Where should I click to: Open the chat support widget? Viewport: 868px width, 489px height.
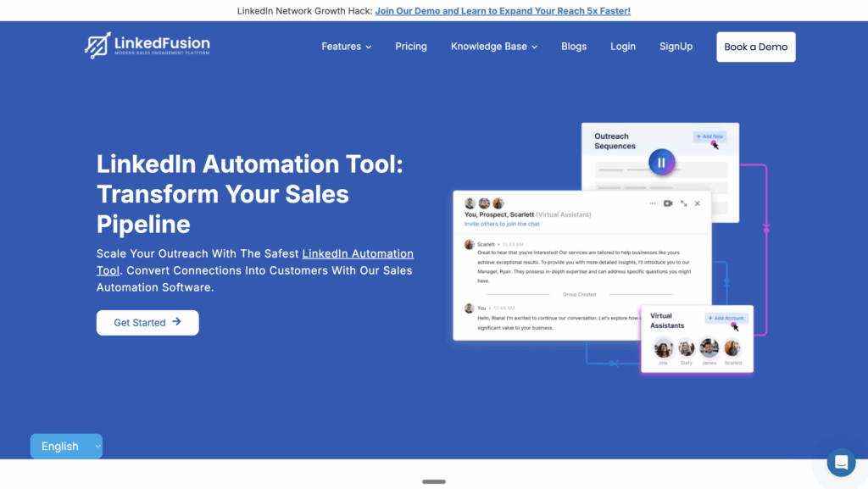pyautogui.click(x=841, y=463)
